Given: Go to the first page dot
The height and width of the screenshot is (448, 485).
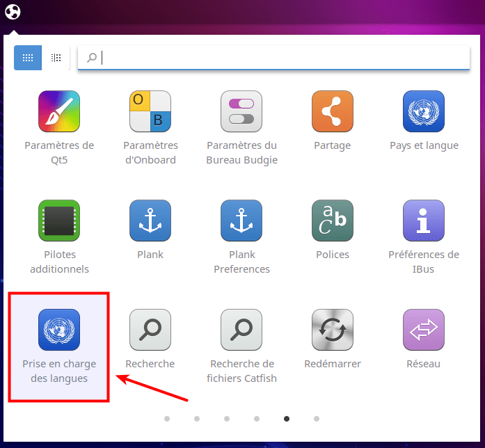Looking at the screenshot, I should click(167, 419).
